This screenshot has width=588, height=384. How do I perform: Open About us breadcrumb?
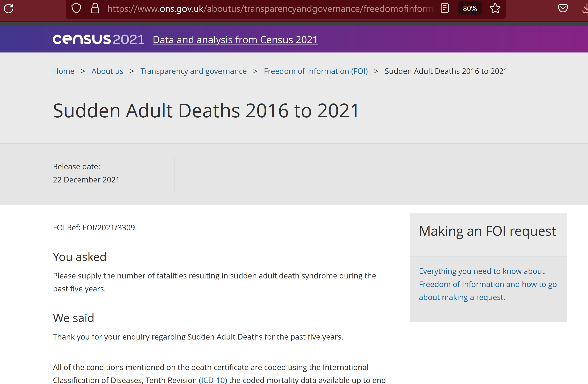pyautogui.click(x=107, y=71)
